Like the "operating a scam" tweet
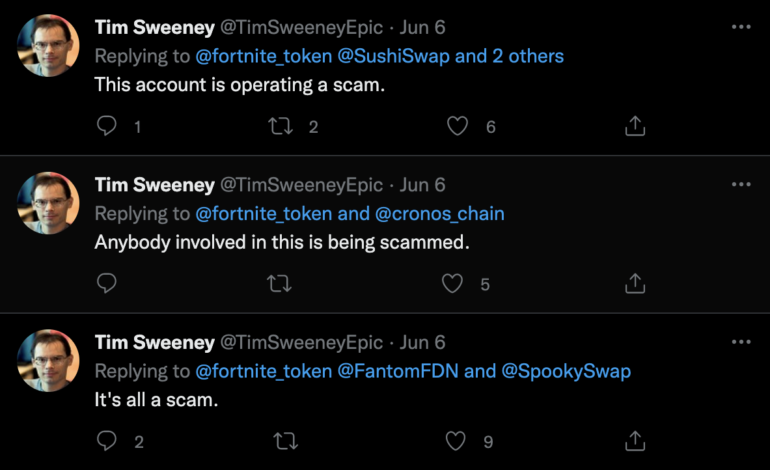This screenshot has height=470, width=770. pyautogui.click(x=457, y=126)
